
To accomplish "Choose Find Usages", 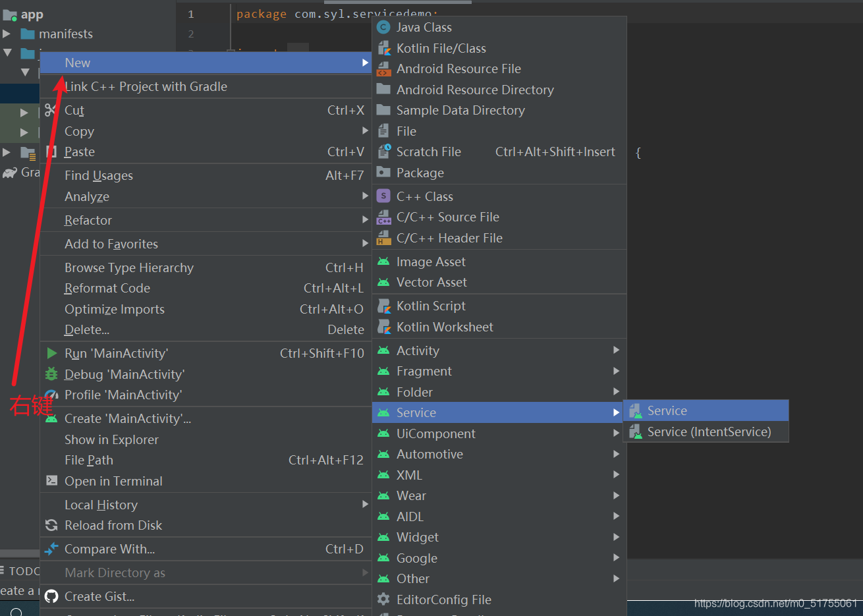I will pos(206,175).
